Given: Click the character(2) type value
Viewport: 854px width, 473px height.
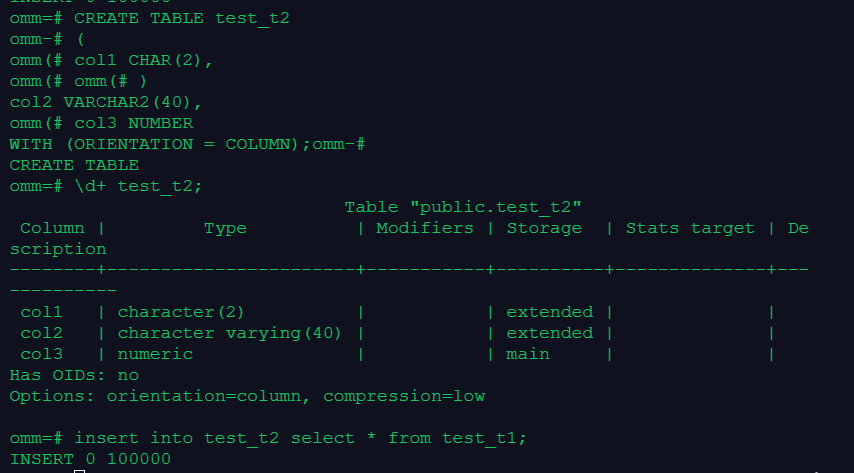Looking at the screenshot, I should [x=181, y=312].
